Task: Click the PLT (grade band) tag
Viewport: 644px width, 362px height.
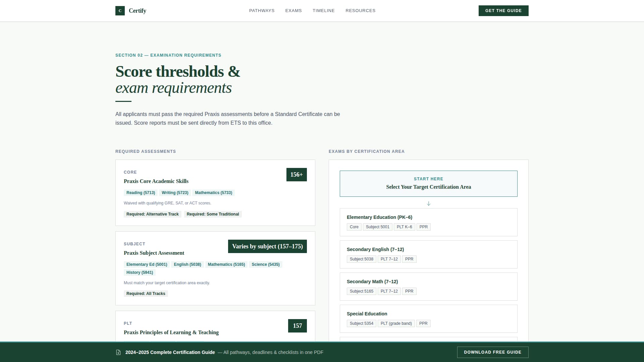Action: point(396,323)
